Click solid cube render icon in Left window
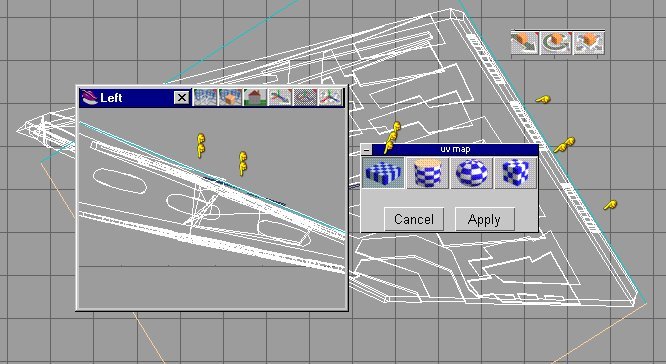 (230, 97)
